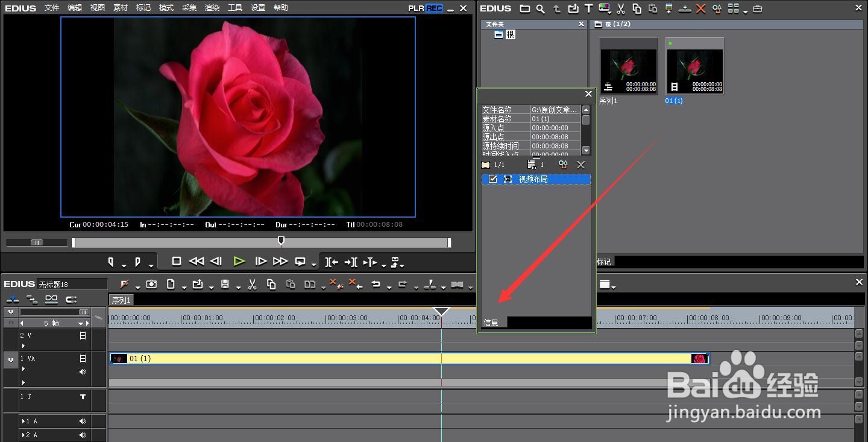The image size is (868, 442).
Task: Click the New sequence page icon
Action: point(171,284)
